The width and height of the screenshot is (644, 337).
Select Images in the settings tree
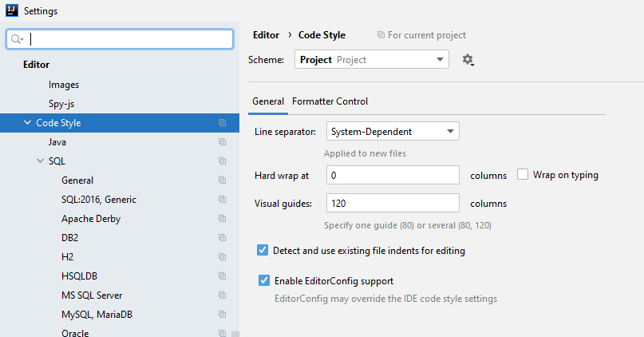point(64,85)
